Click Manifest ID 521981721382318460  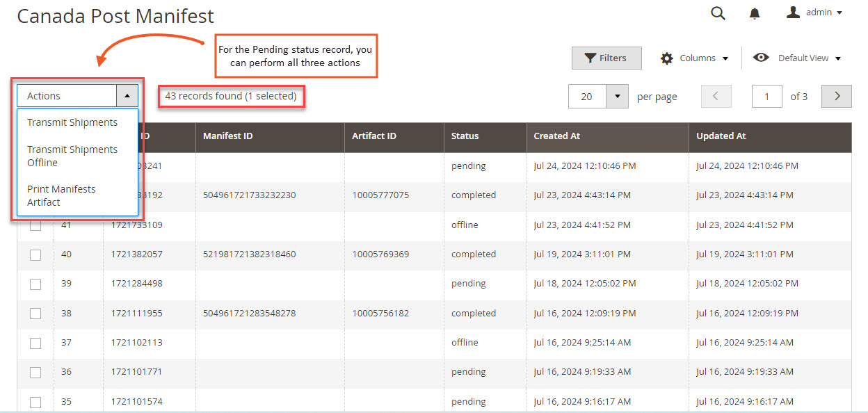point(249,254)
